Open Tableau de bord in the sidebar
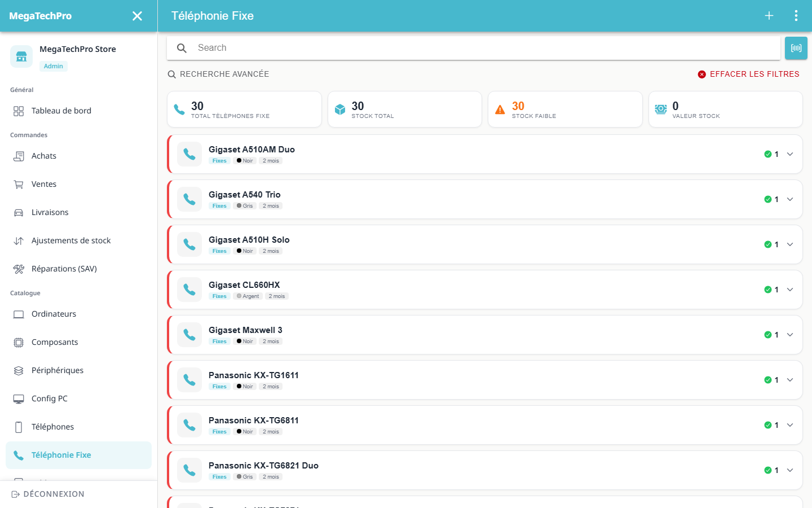 (78, 111)
